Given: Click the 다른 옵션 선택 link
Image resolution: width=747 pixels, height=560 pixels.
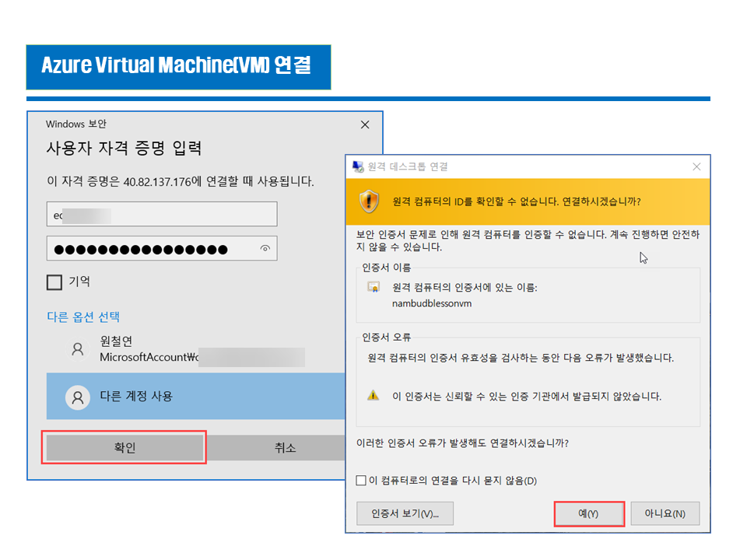Looking at the screenshot, I should 83,317.
